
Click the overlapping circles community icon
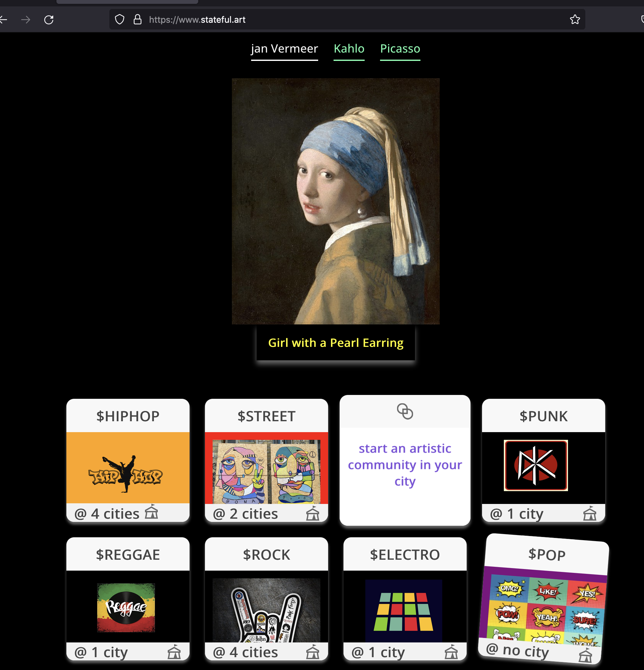pyautogui.click(x=405, y=411)
